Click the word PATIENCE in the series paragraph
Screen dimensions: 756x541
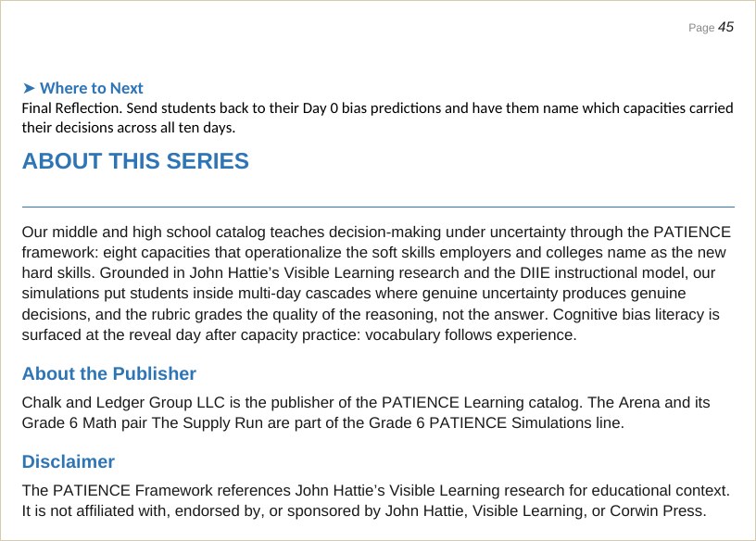(x=692, y=232)
